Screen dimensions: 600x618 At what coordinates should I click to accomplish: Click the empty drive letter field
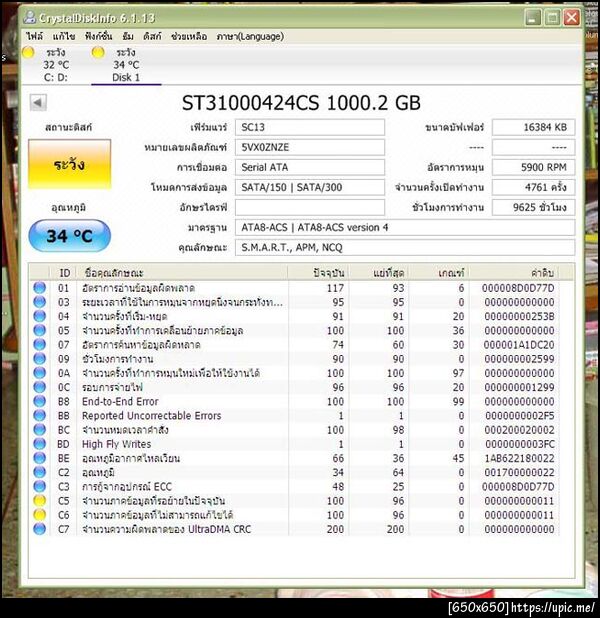310,207
